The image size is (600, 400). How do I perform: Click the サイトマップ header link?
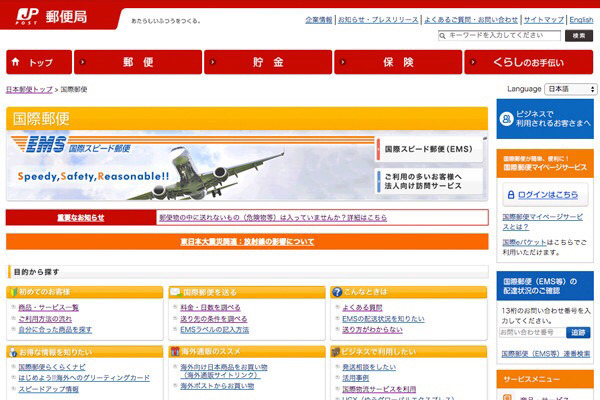coord(544,20)
